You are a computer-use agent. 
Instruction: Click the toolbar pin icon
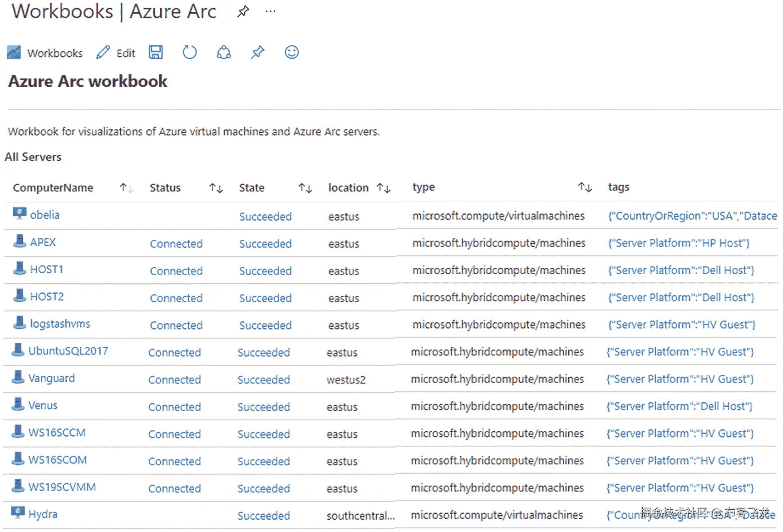[257, 53]
